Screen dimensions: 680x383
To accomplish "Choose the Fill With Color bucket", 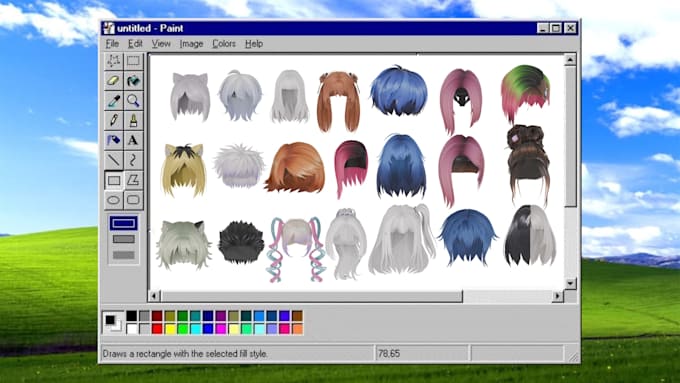I will [x=133, y=81].
